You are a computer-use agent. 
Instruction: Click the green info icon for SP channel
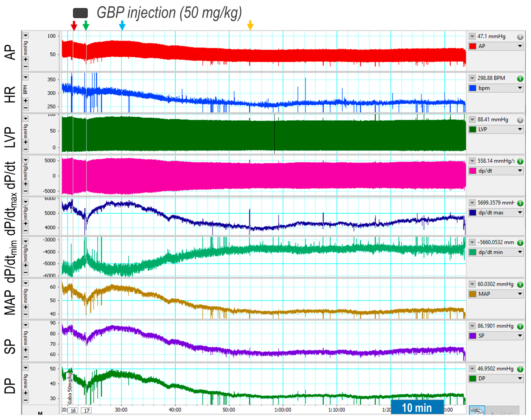[x=520, y=326]
